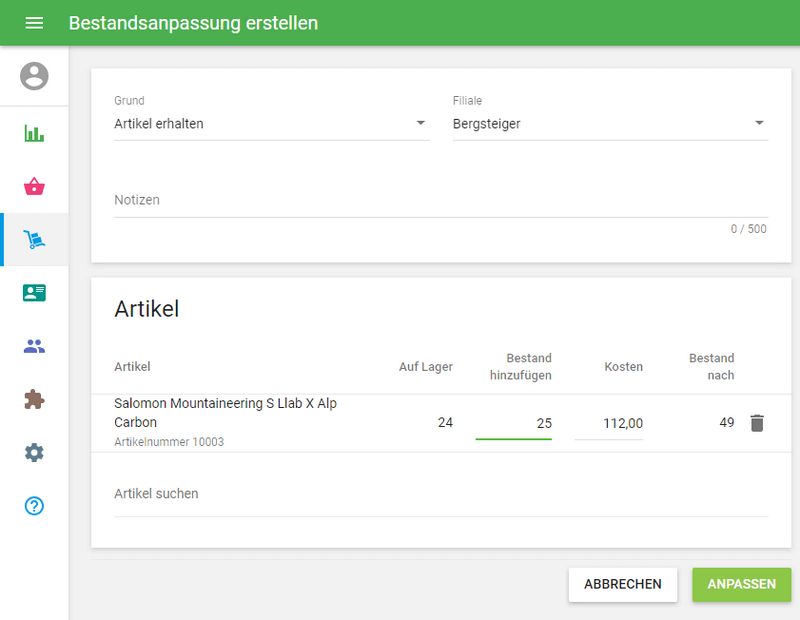The height and width of the screenshot is (620, 800).
Task: Open the profile section in the sidebar
Action: click(x=34, y=76)
